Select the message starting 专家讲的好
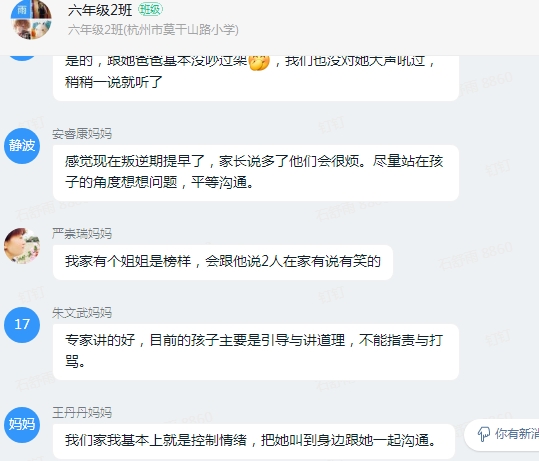Image resolution: width=539 pixels, height=461 pixels. click(x=256, y=352)
